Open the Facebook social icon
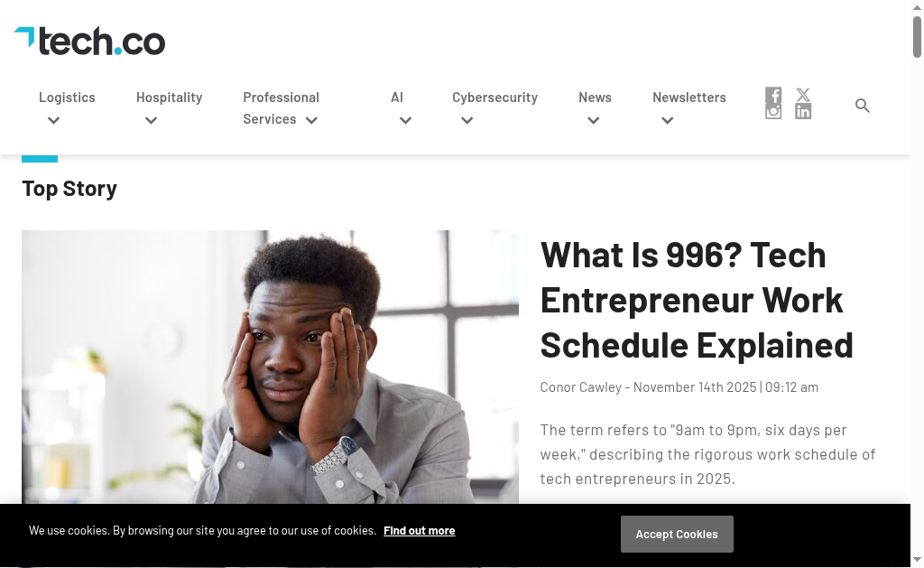 pyautogui.click(x=773, y=96)
